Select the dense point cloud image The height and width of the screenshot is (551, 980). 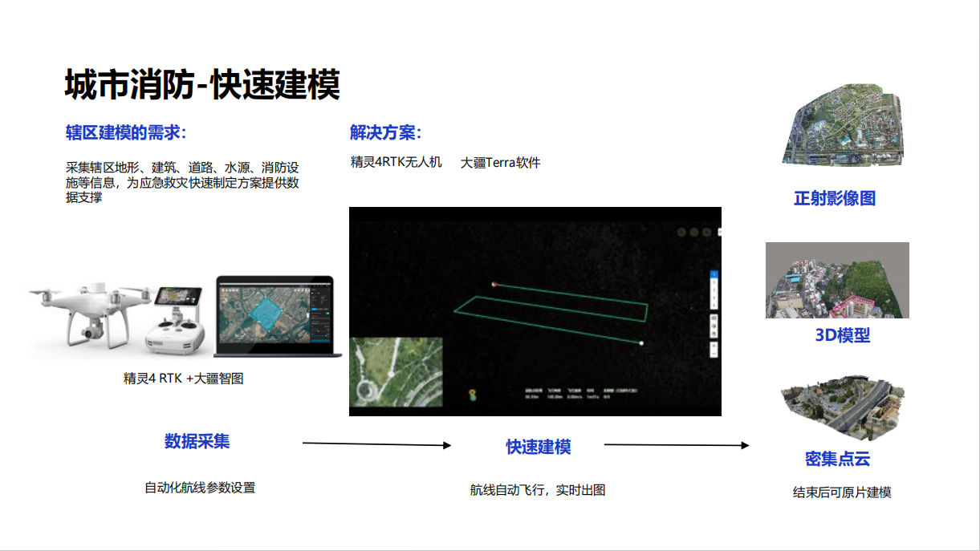coord(839,407)
